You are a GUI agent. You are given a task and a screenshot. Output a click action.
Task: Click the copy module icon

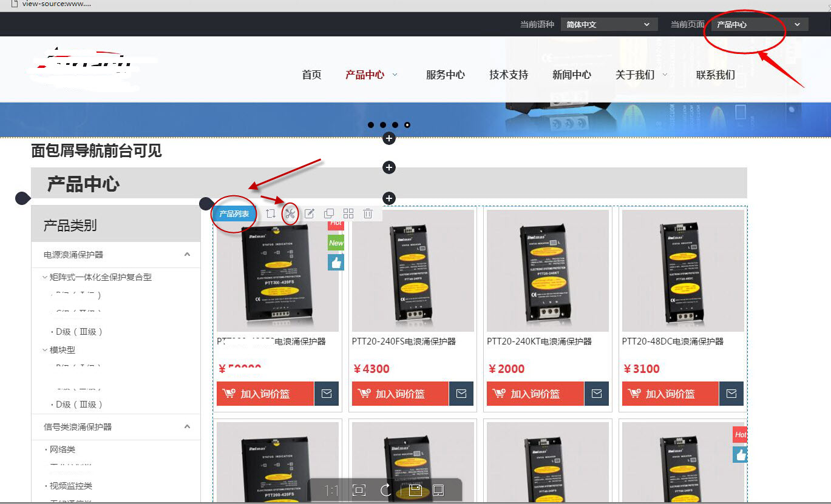tap(329, 213)
